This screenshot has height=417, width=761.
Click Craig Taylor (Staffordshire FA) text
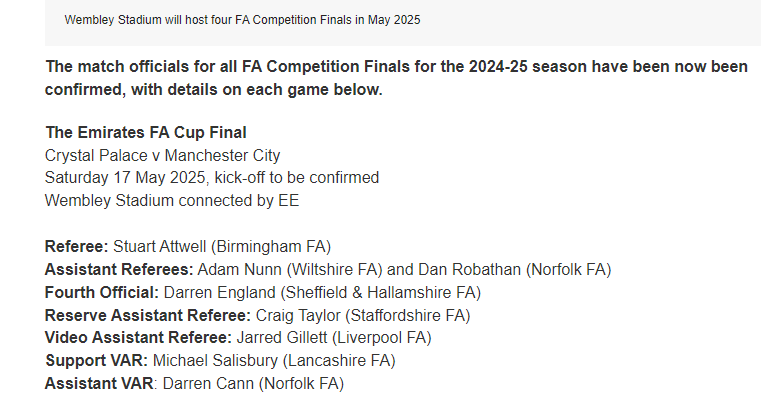(x=363, y=315)
